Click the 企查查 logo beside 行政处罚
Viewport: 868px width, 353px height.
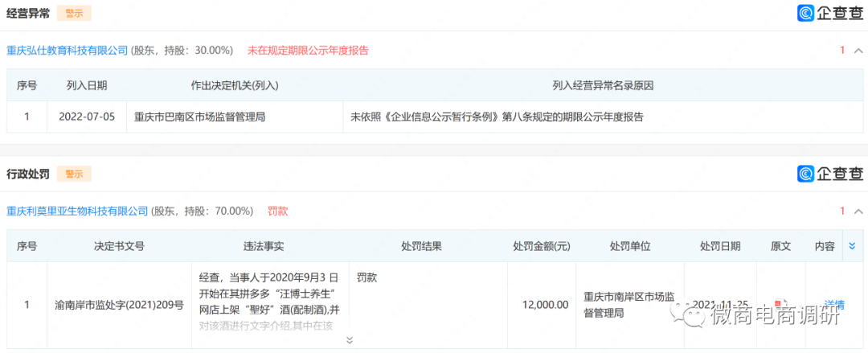(830, 174)
